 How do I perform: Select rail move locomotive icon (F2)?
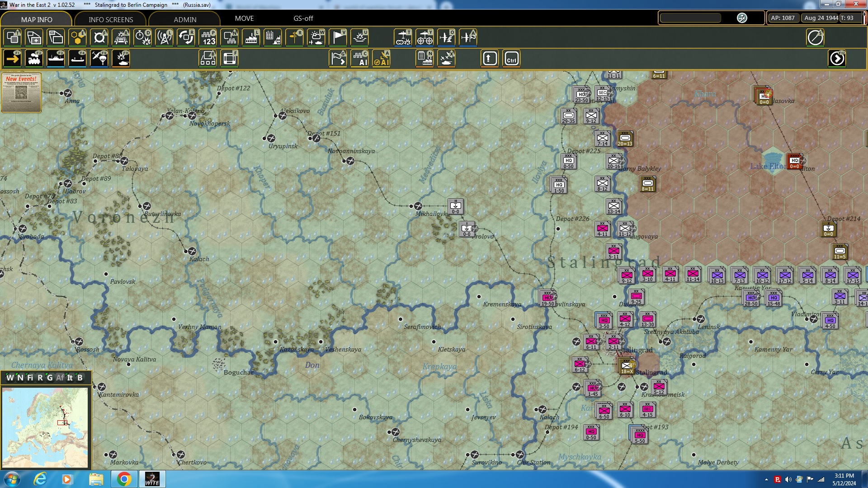34,58
